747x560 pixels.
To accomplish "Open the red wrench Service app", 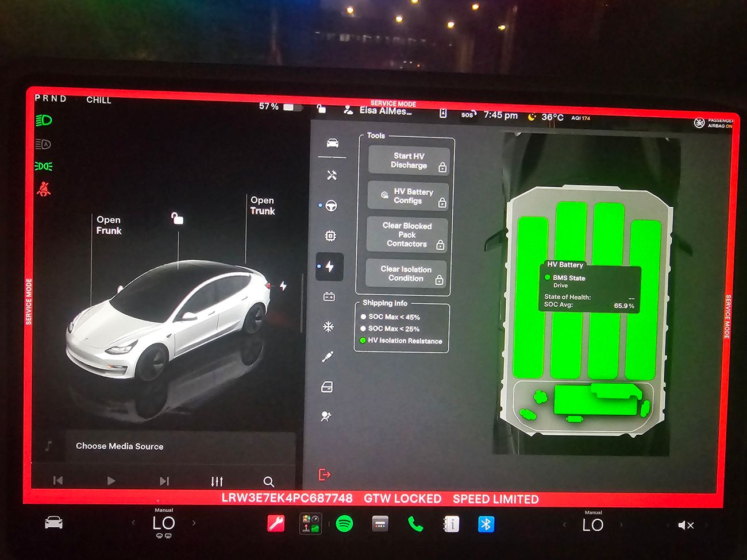I will point(276,523).
